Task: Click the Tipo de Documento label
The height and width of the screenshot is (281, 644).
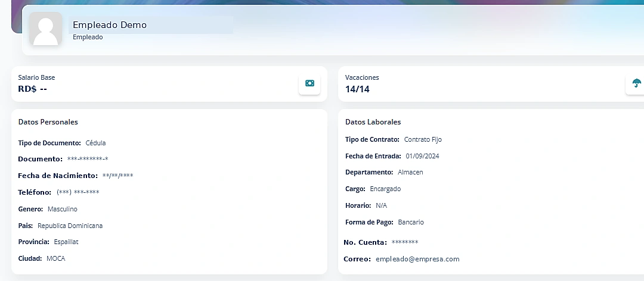Action: coord(49,143)
